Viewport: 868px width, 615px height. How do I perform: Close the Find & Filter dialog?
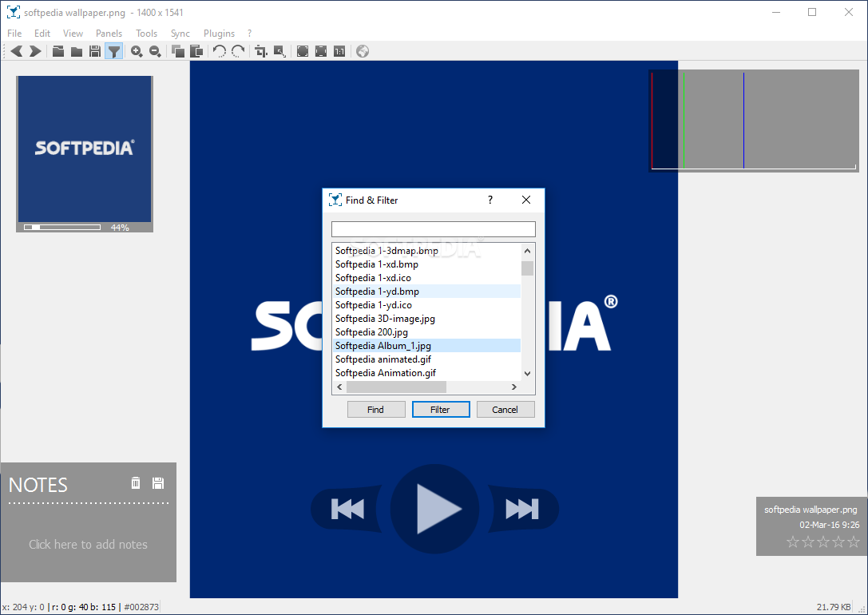pyautogui.click(x=526, y=200)
